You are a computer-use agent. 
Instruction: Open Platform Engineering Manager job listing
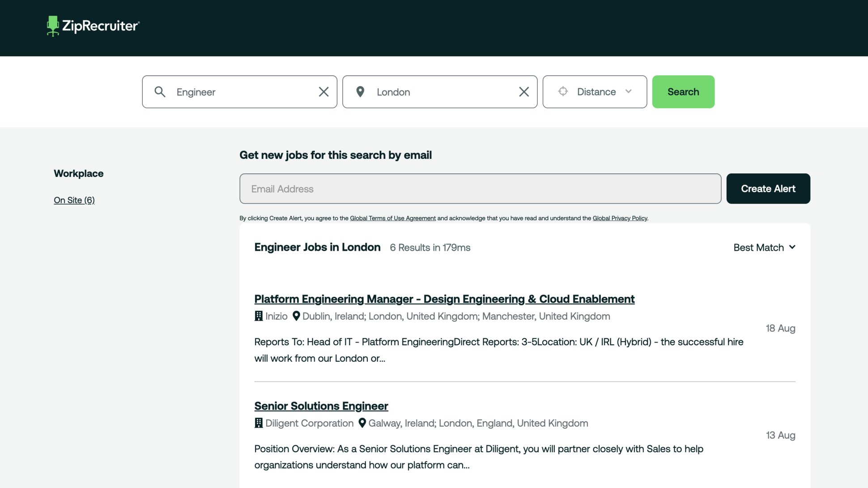444,299
